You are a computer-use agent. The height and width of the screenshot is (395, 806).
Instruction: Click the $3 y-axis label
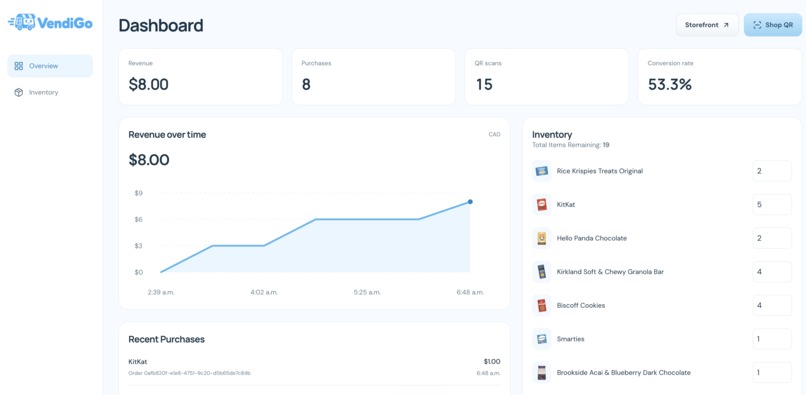(x=139, y=246)
